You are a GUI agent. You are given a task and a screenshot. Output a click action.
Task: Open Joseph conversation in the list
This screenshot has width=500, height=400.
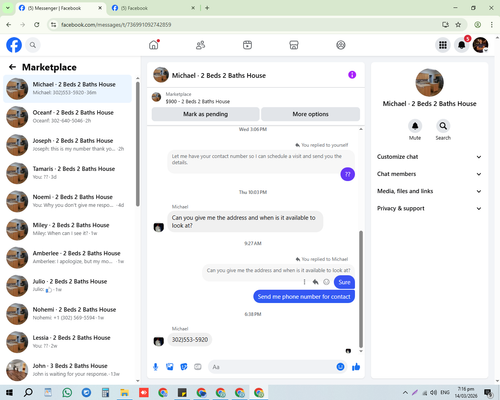coord(68,145)
